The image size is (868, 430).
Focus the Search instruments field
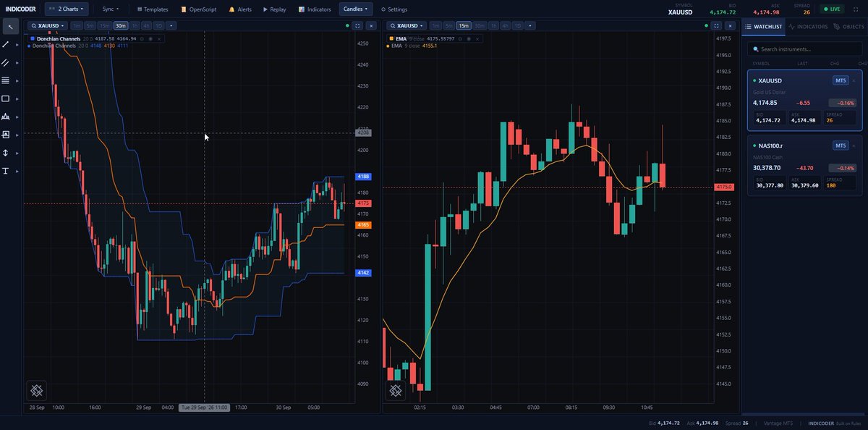tap(804, 49)
